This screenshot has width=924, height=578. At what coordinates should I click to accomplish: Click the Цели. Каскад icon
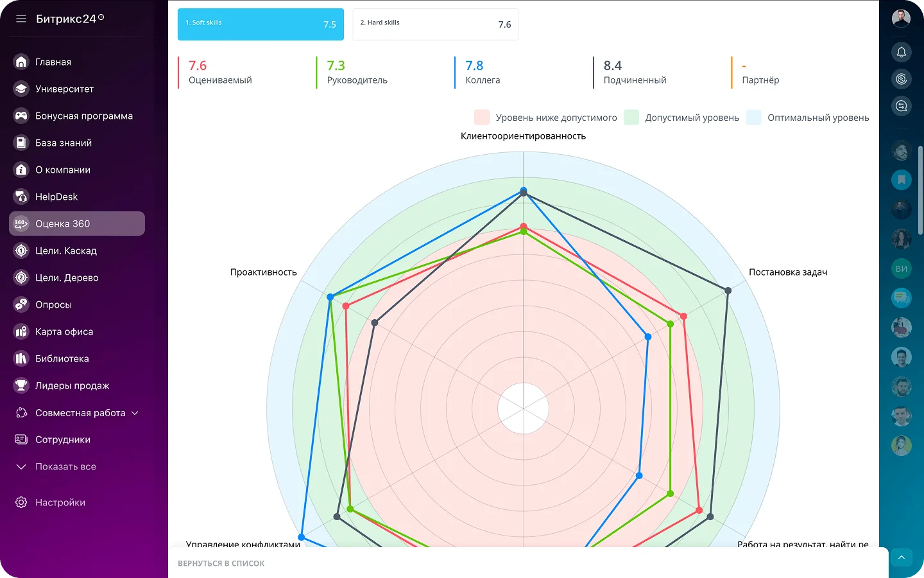[21, 250]
